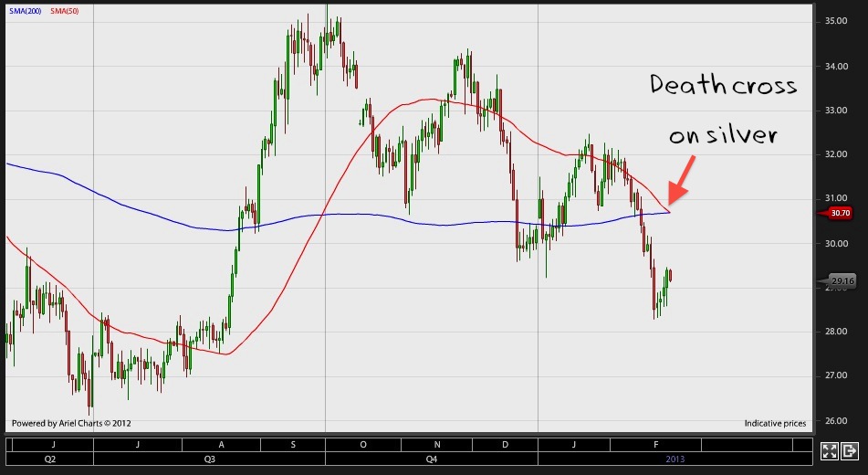Click the 32.00 price axis label
Image resolution: width=868 pixels, height=475 pixels.
pyautogui.click(x=836, y=154)
